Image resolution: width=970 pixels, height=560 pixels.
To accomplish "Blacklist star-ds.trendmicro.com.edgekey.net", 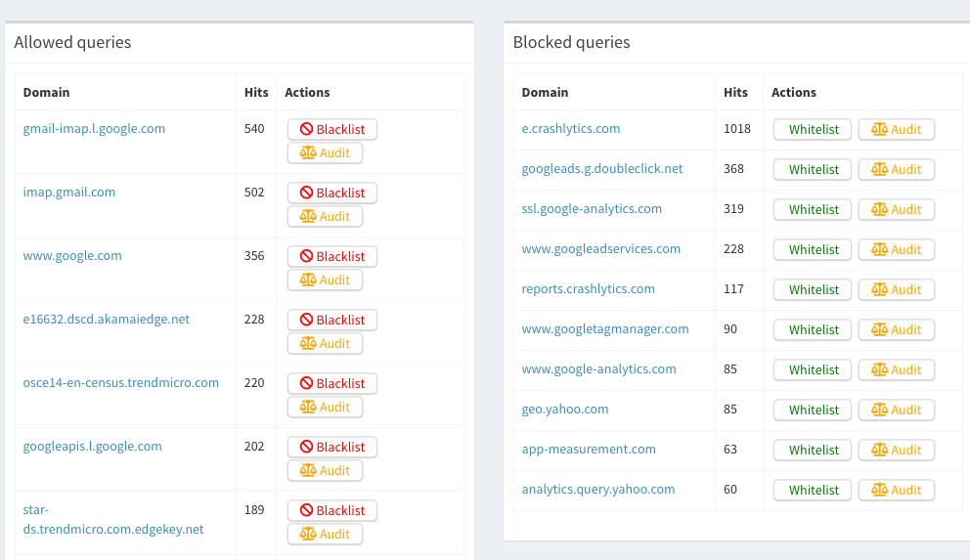I will [332, 510].
